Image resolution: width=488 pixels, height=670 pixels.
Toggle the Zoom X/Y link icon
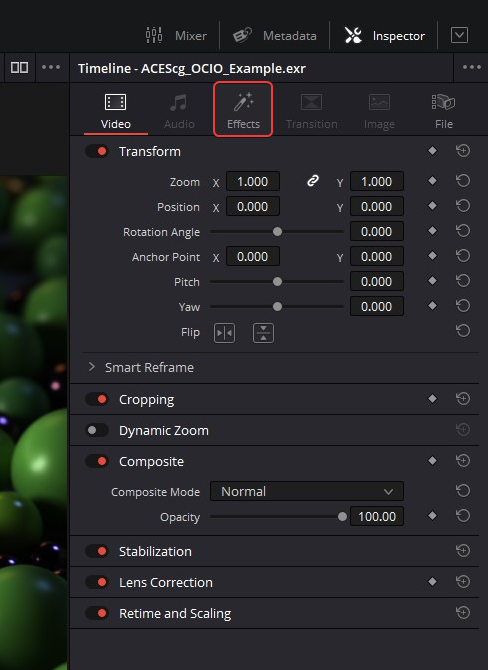(313, 181)
